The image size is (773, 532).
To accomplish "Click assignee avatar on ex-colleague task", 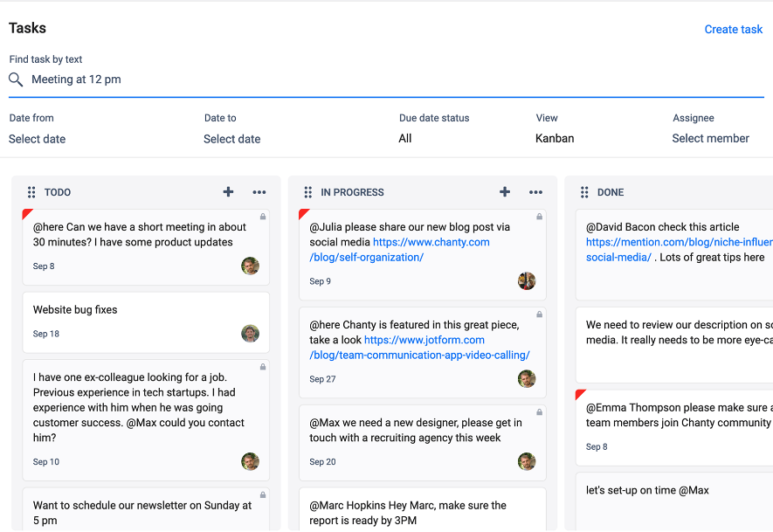I will pos(251,461).
